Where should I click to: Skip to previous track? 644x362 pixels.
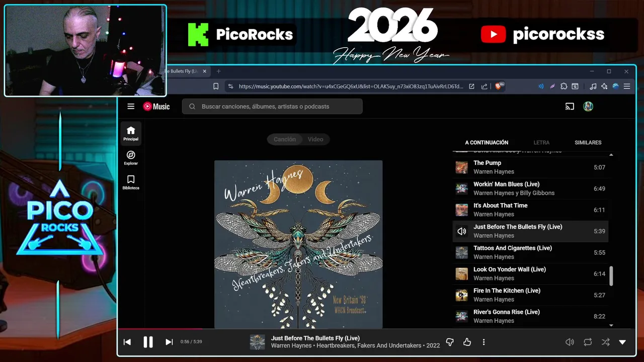coord(127,342)
